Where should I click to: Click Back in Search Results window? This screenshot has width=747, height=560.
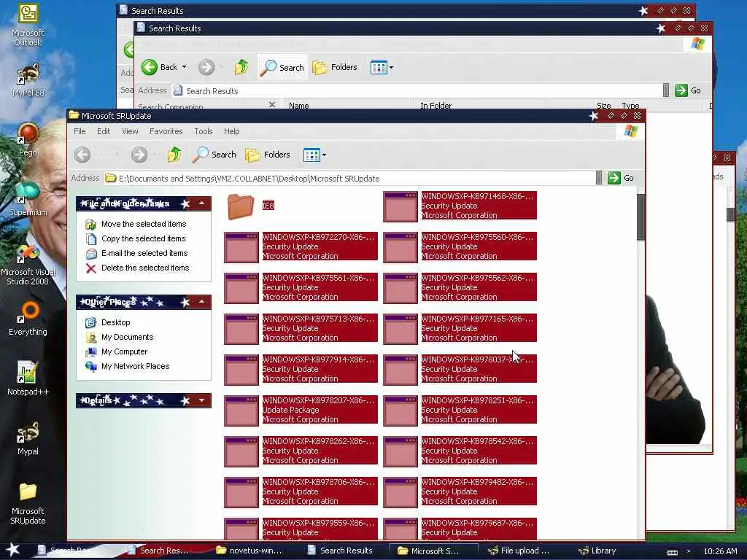(160, 67)
